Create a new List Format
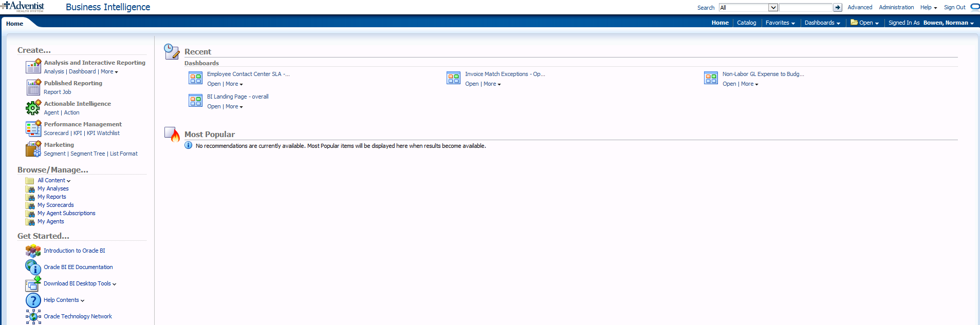This screenshot has height=325, width=980. (x=124, y=154)
